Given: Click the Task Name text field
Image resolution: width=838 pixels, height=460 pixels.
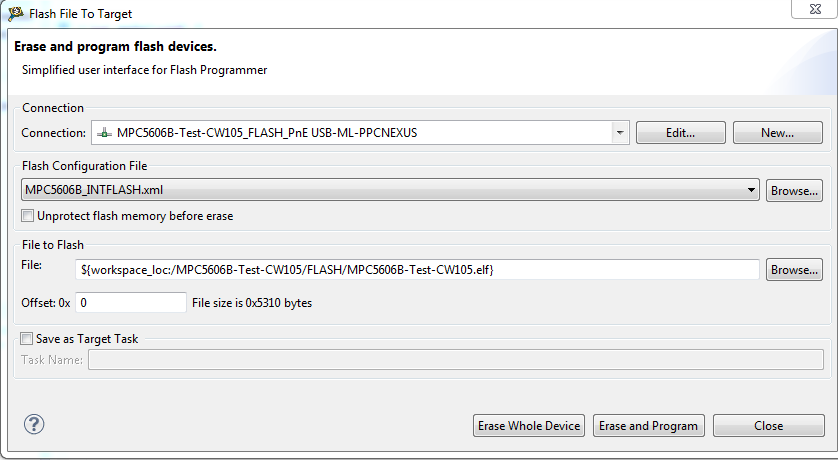Looking at the screenshot, I should click(x=455, y=359).
